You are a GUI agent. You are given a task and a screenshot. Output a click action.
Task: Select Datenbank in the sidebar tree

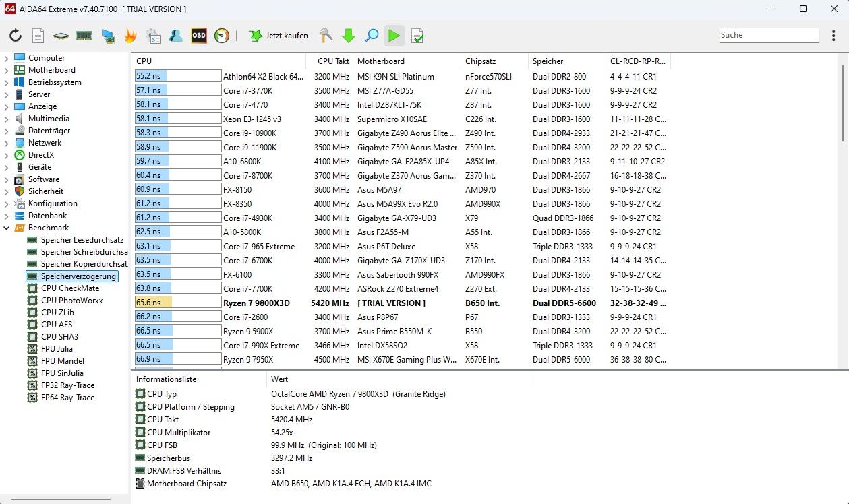tap(47, 216)
